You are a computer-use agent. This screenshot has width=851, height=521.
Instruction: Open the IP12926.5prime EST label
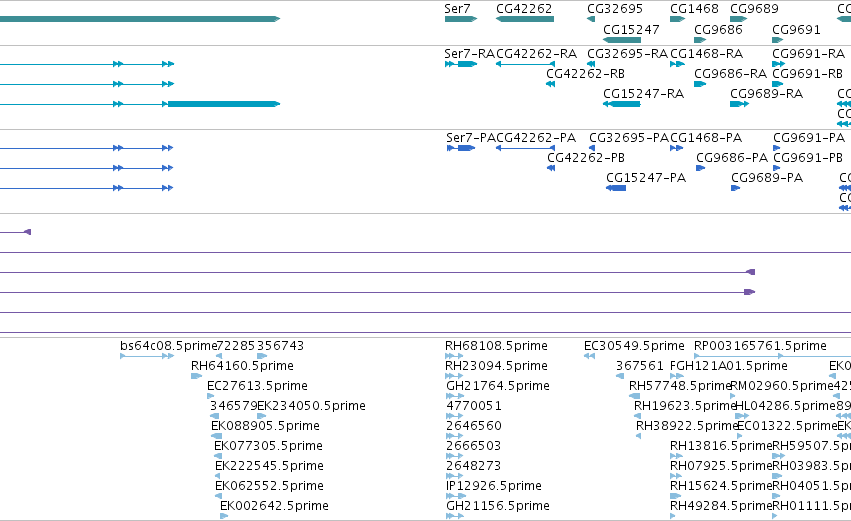pos(494,486)
